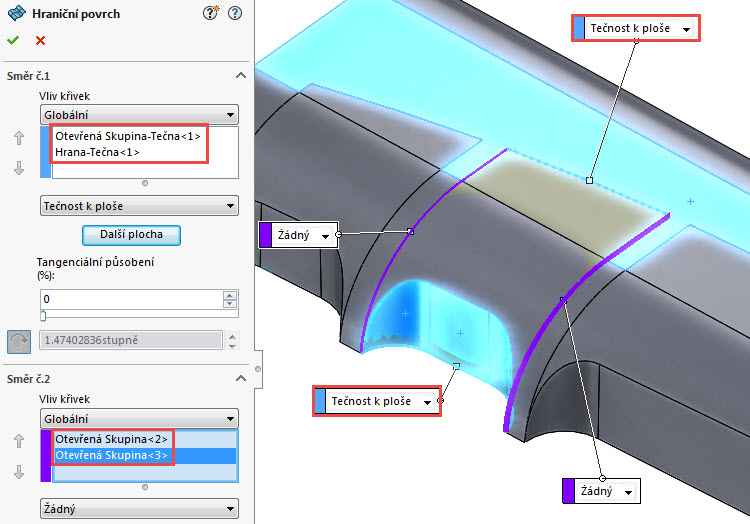Open Tečnost k ploše dropdown in panel

tap(139, 206)
